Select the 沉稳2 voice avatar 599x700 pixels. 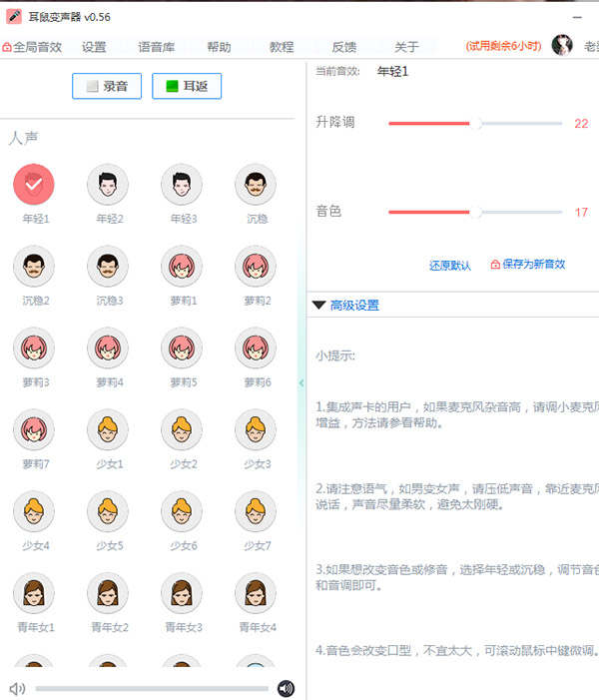click(x=34, y=266)
